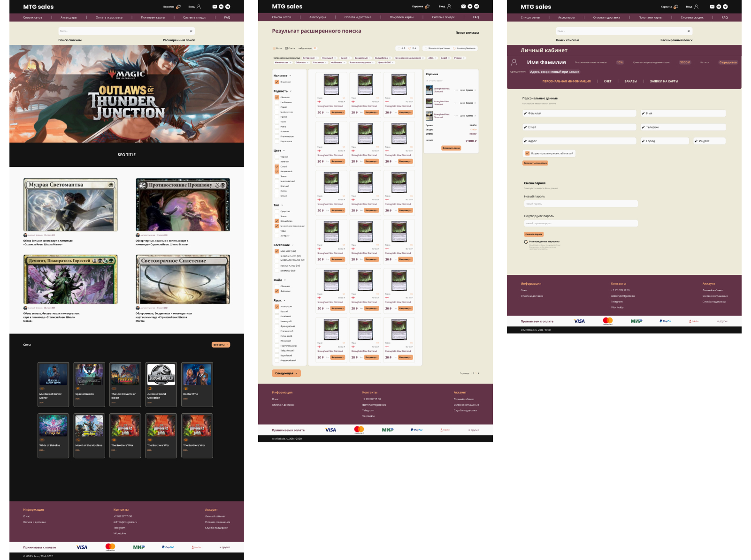Click Все сеты button on home page
Viewport: 751px width, 560px height.
(x=221, y=345)
